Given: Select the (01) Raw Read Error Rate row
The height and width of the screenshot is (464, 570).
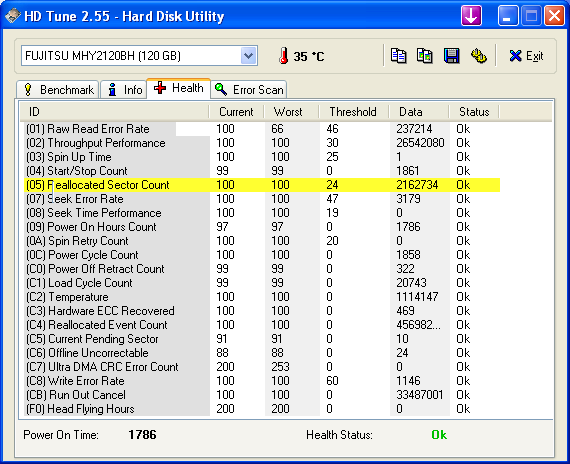Looking at the screenshot, I should (262, 129).
